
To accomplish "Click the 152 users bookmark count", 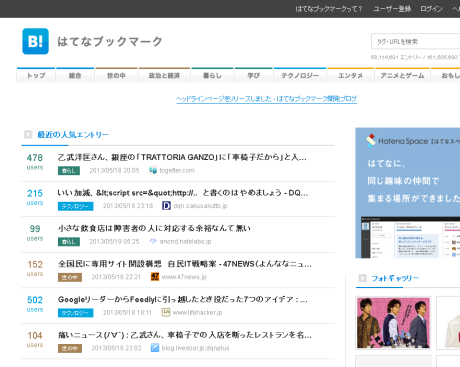I will click(35, 268).
